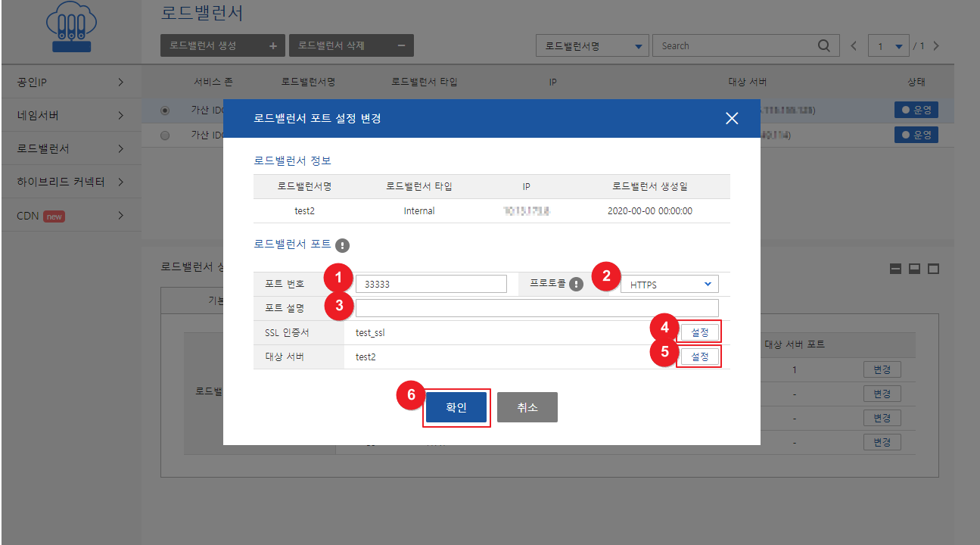This screenshot has height=545, width=980.
Task: Expand 네임서버 sidebar menu
Action: coord(71,115)
